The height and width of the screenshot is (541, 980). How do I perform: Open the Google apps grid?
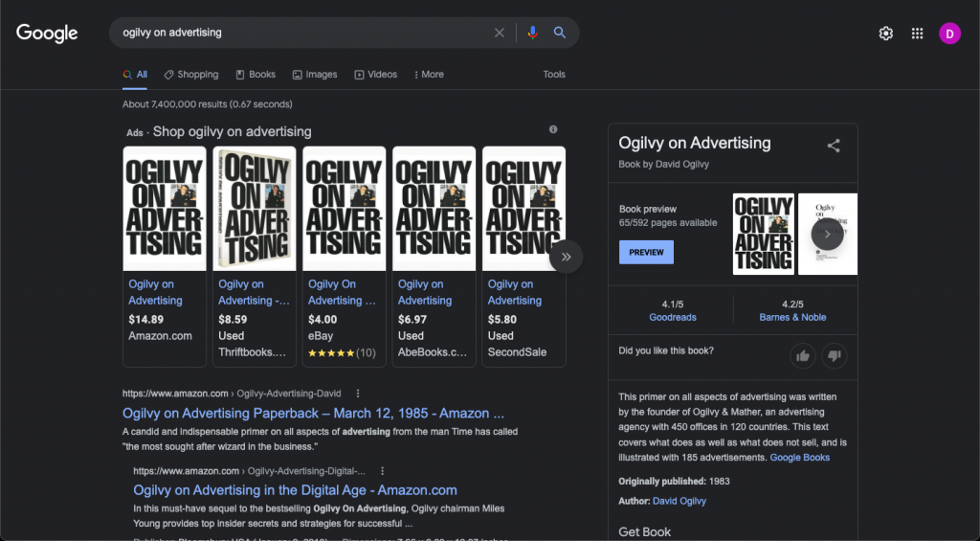[x=917, y=34]
